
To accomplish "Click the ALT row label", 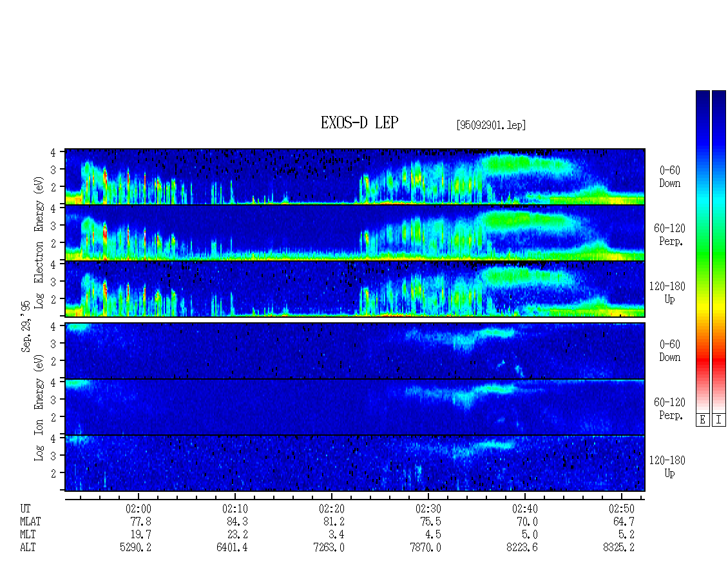I will click(x=28, y=548).
